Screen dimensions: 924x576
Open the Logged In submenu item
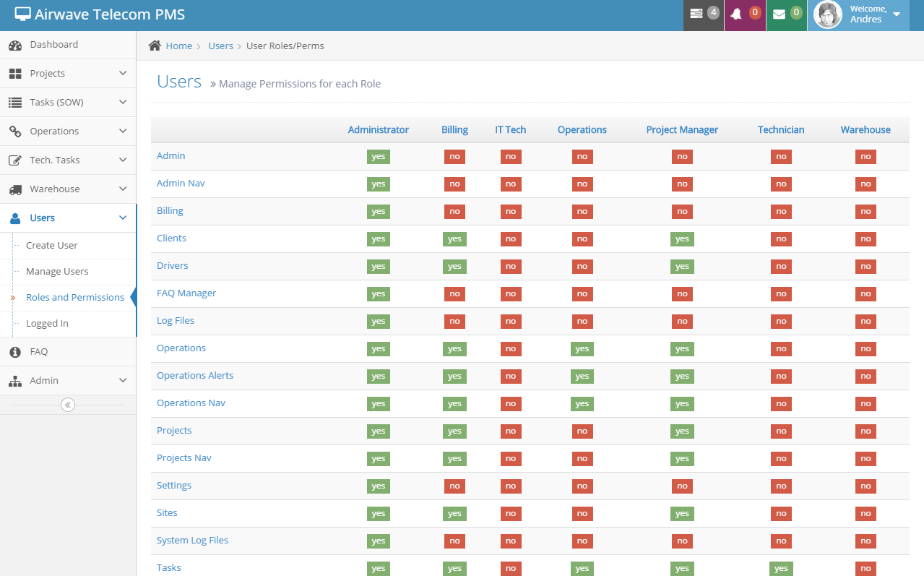click(47, 324)
